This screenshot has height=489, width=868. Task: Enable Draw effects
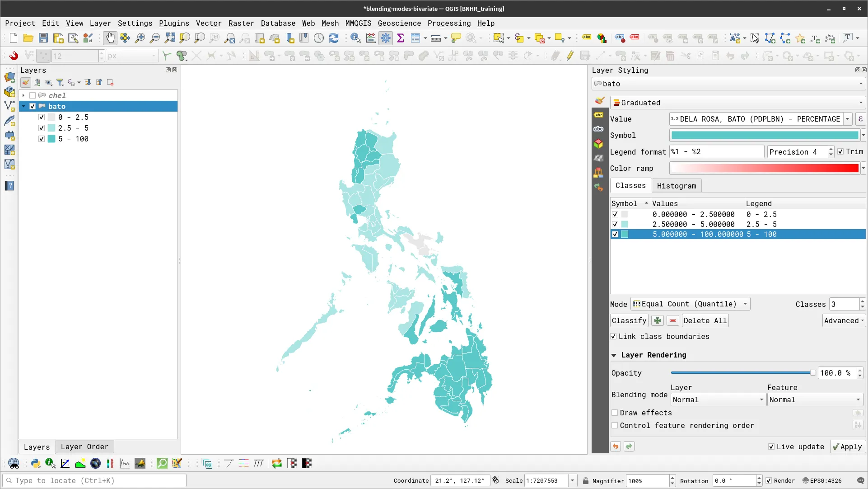[x=615, y=413]
